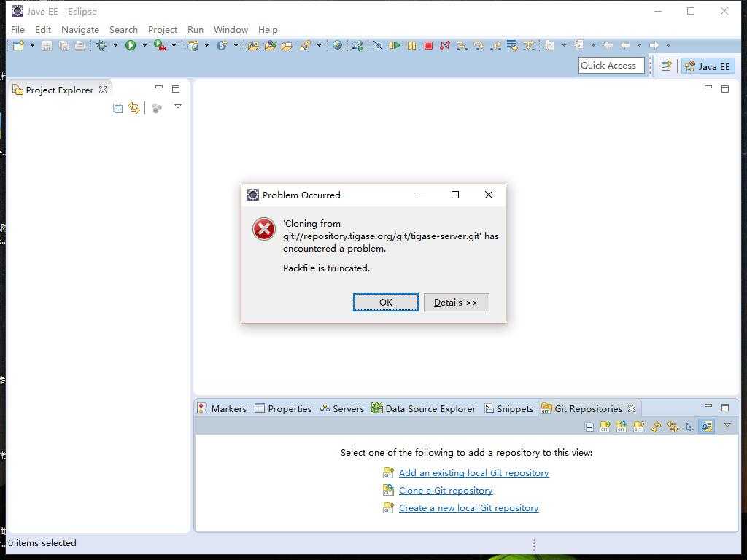Open the Help menu
This screenshot has height=560, width=747.
(268, 29)
